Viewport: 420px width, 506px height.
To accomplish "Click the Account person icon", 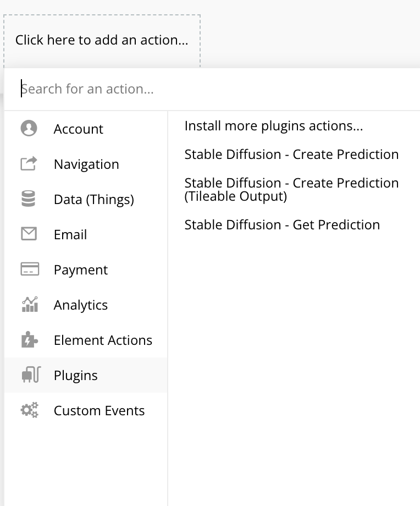I will click(29, 129).
